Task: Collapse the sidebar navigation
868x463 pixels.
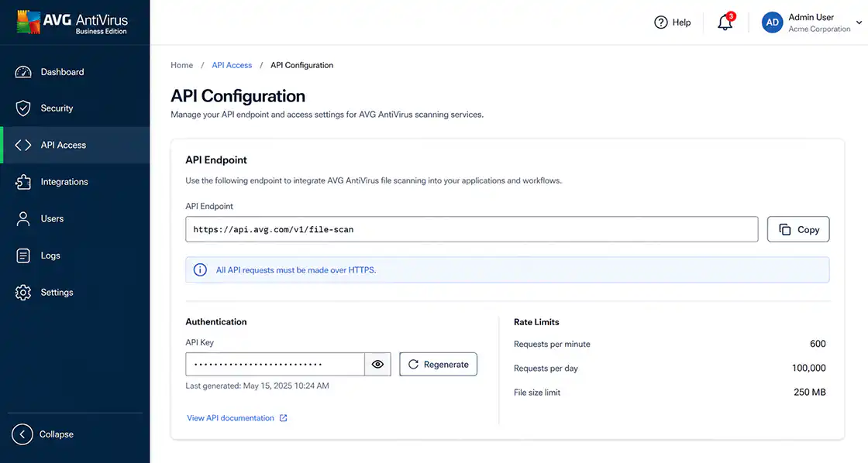Action: (x=43, y=434)
